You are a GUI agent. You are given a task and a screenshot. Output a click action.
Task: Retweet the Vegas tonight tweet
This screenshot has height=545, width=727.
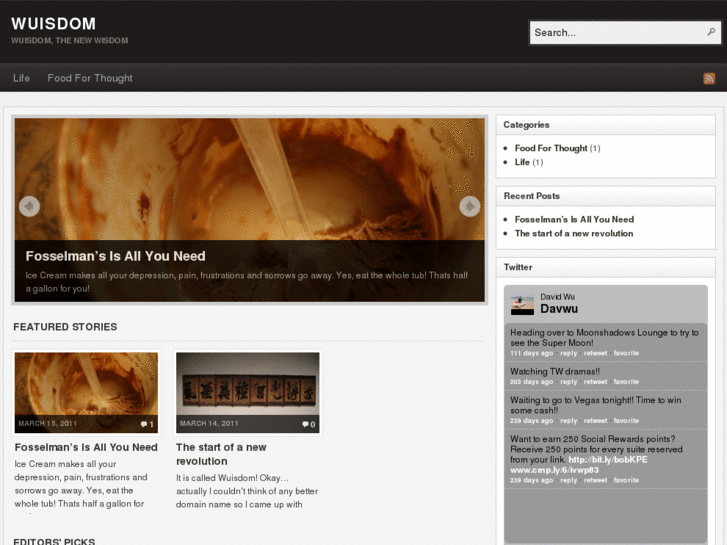point(595,421)
